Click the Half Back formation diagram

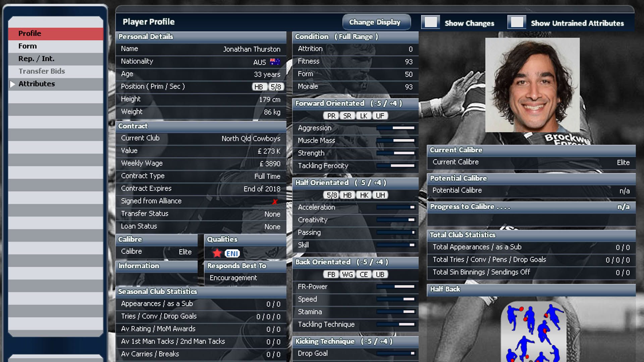(533, 331)
